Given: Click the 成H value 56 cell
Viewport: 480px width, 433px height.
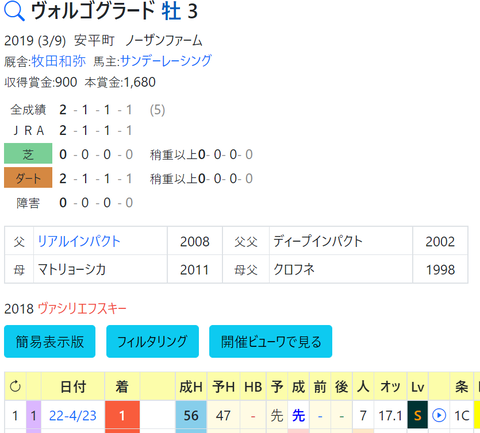Looking at the screenshot, I should (191, 416).
